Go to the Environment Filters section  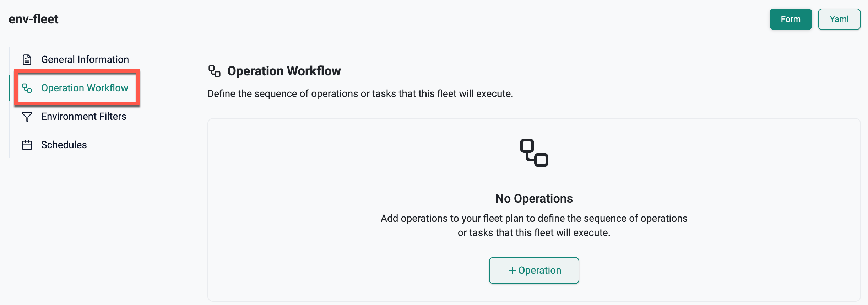83,117
